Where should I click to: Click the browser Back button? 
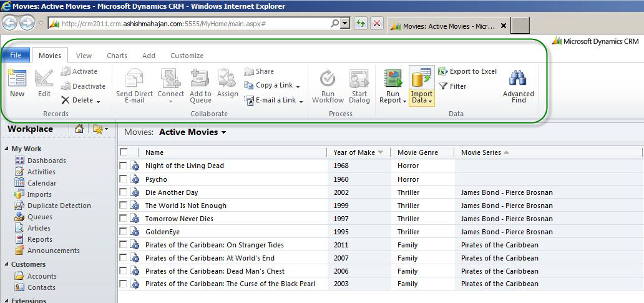[10, 24]
